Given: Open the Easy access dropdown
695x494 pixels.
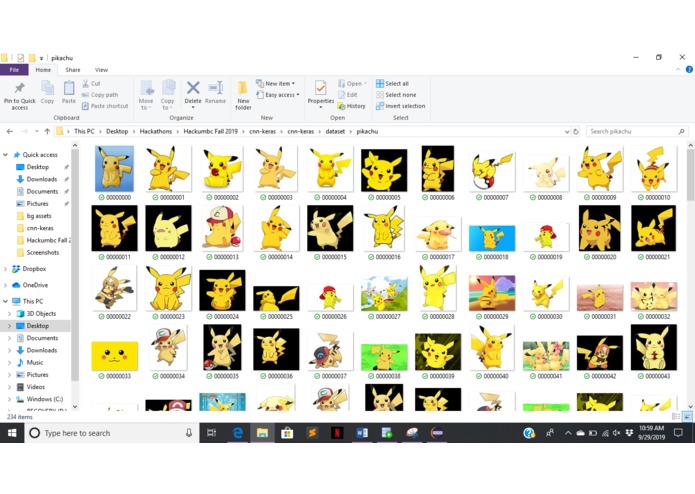Looking at the screenshot, I should 278,95.
